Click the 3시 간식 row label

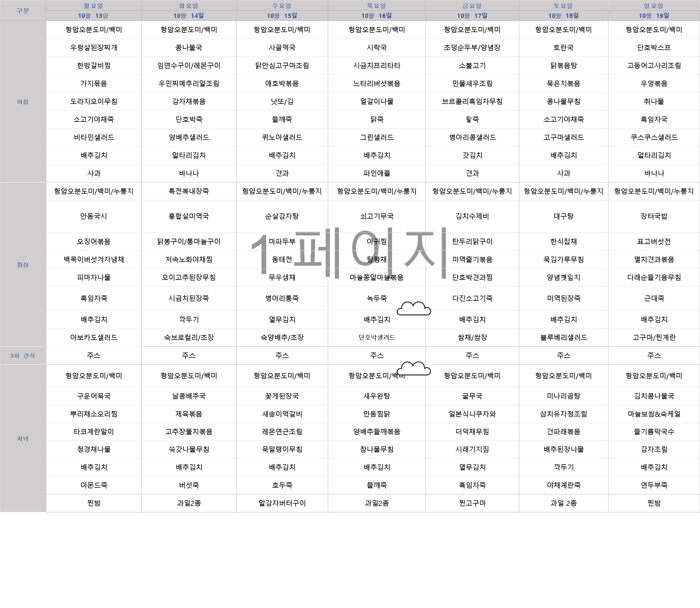tap(23, 356)
